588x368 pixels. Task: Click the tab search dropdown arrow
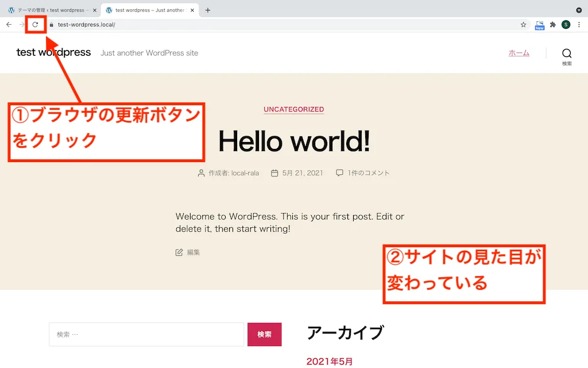click(x=579, y=10)
